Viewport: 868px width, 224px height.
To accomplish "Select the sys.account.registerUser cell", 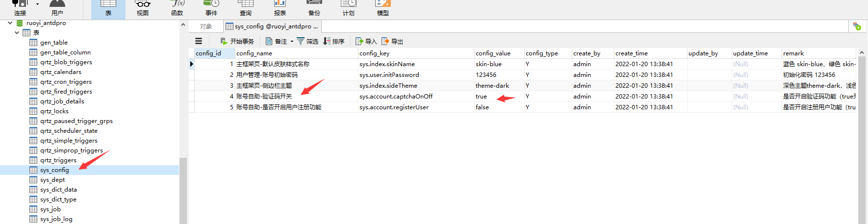I will pyautogui.click(x=416, y=107).
